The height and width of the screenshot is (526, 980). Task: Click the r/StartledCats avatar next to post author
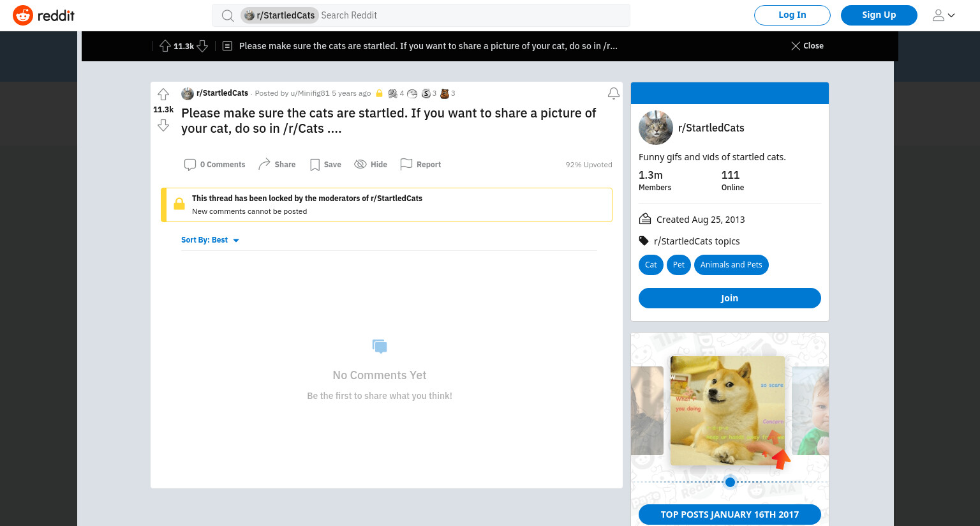click(188, 94)
